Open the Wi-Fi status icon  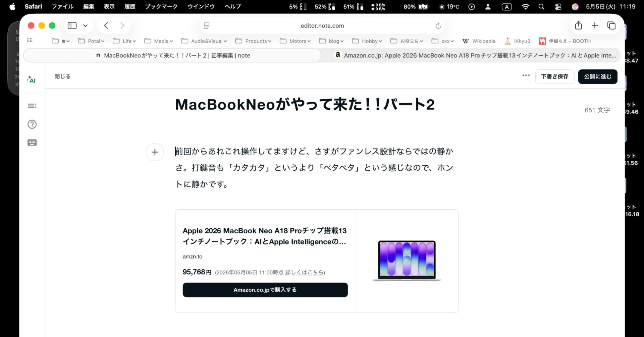tap(526, 6)
